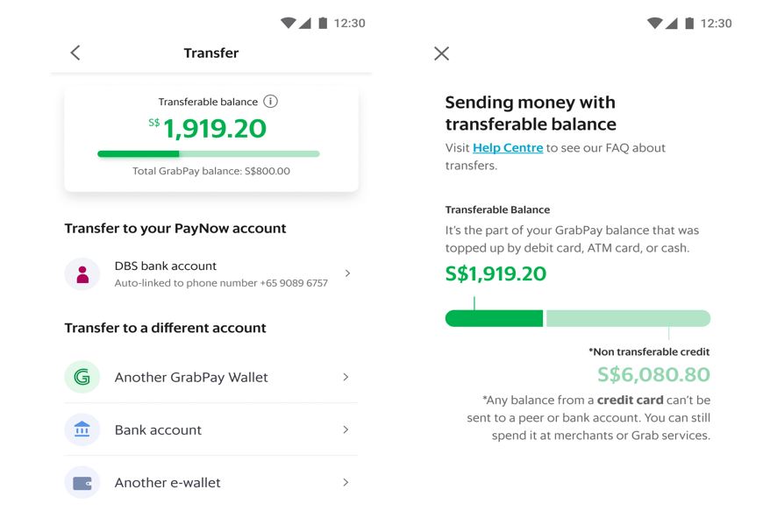Tap the transferable balance progress bar on card
Viewport: 763px width, 532px height.
click(209, 154)
